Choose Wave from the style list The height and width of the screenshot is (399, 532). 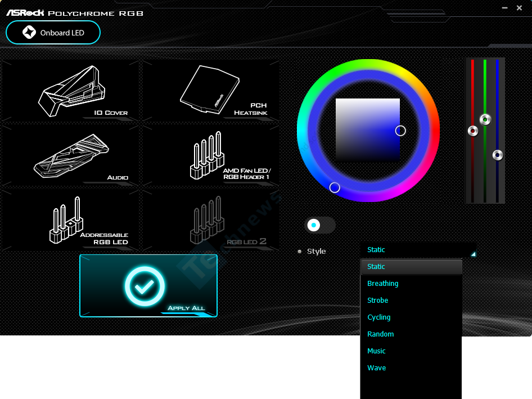411,367
